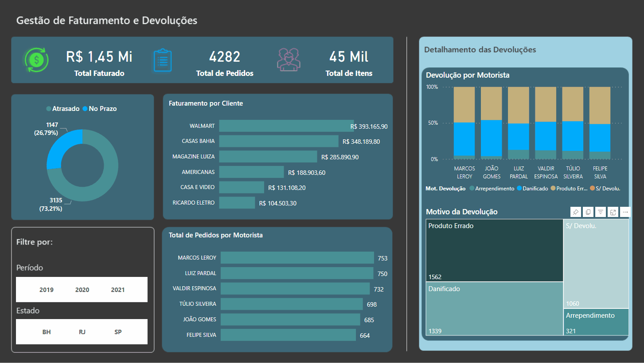
Task: Click the blue clipboard Total de Pedidos icon
Action: (162, 60)
